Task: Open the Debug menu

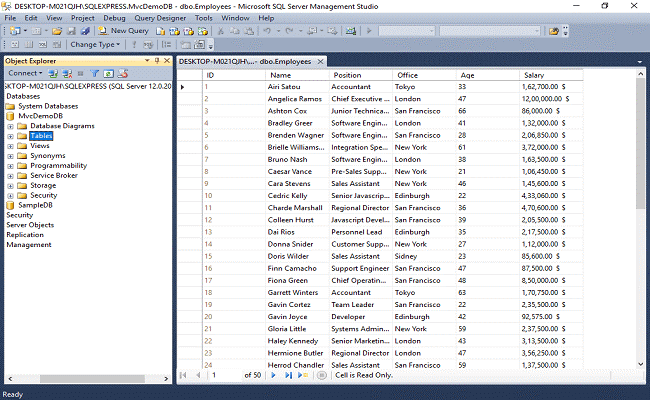Action: pyautogui.click(x=114, y=18)
